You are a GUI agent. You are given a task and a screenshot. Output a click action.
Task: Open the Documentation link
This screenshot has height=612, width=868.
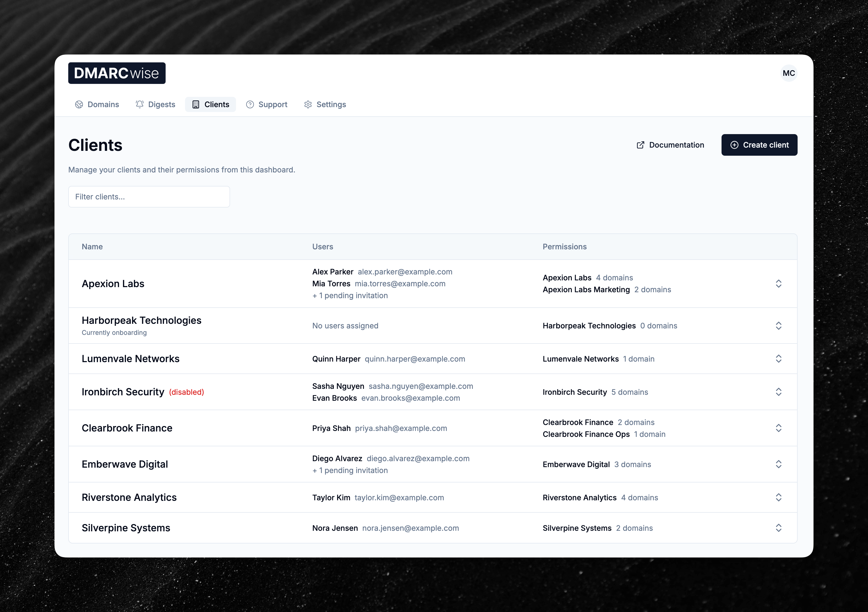tap(676, 145)
